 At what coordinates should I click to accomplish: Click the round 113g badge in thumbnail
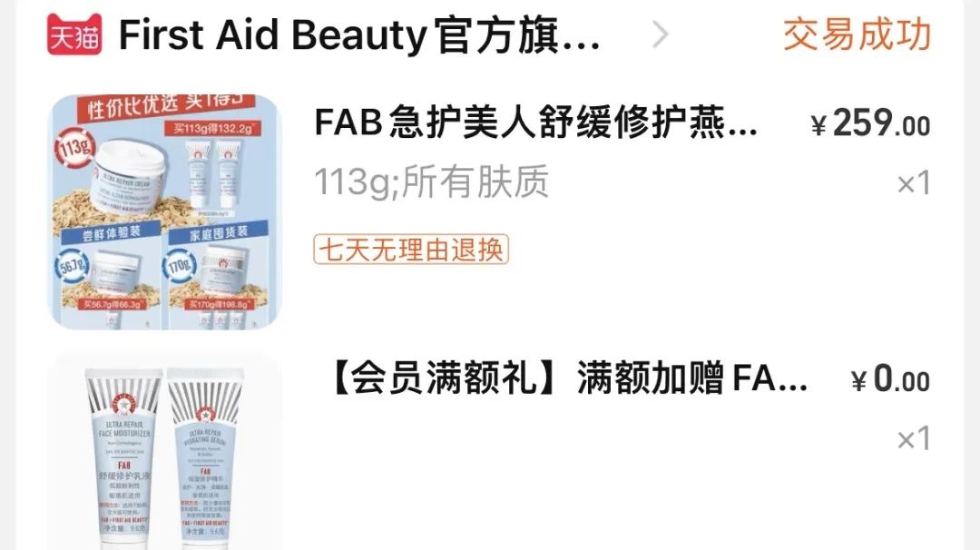pos(75,149)
